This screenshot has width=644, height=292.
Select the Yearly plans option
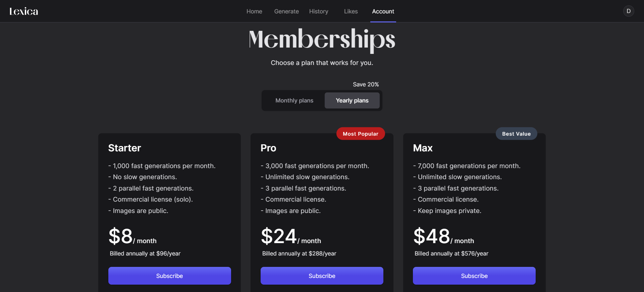click(352, 100)
